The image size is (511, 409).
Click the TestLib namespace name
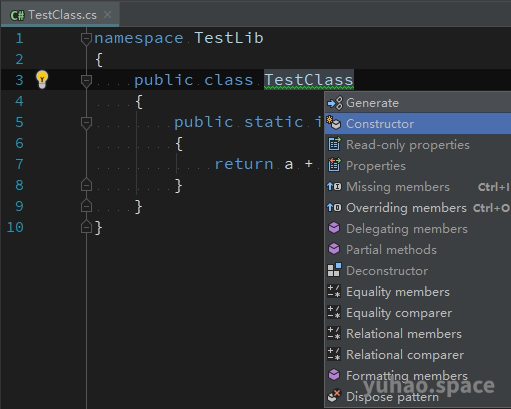[x=229, y=38]
